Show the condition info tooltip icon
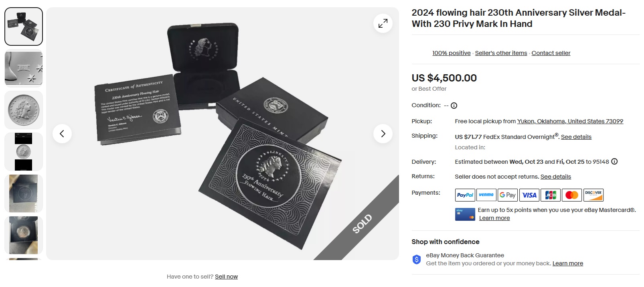Image resolution: width=644 pixels, height=287 pixels. pyautogui.click(x=454, y=106)
